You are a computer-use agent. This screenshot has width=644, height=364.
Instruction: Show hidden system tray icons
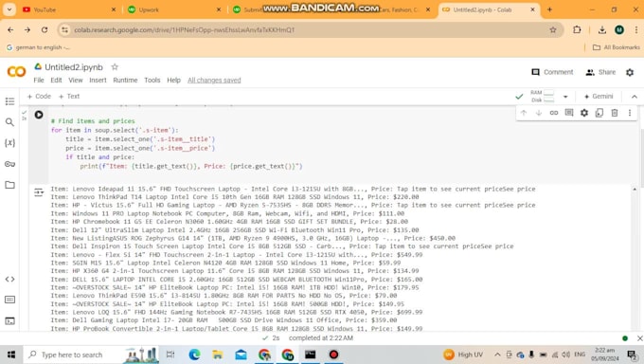tap(497, 355)
